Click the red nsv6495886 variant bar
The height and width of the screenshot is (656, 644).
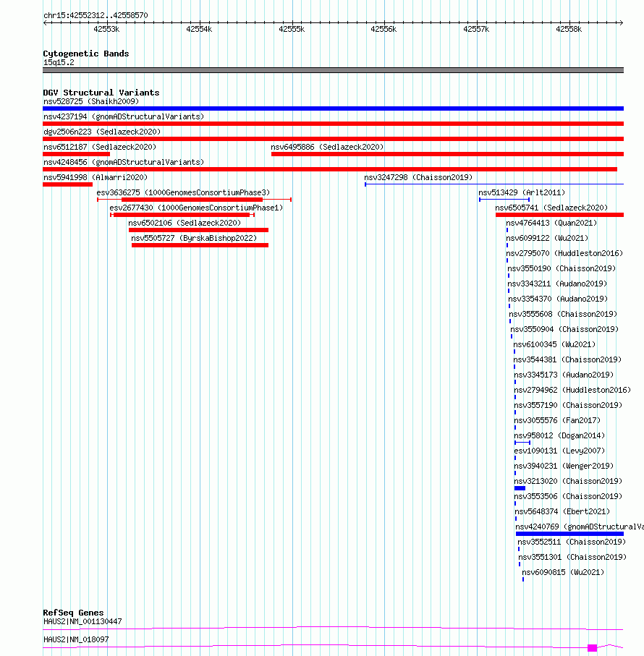click(x=448, y=154)
